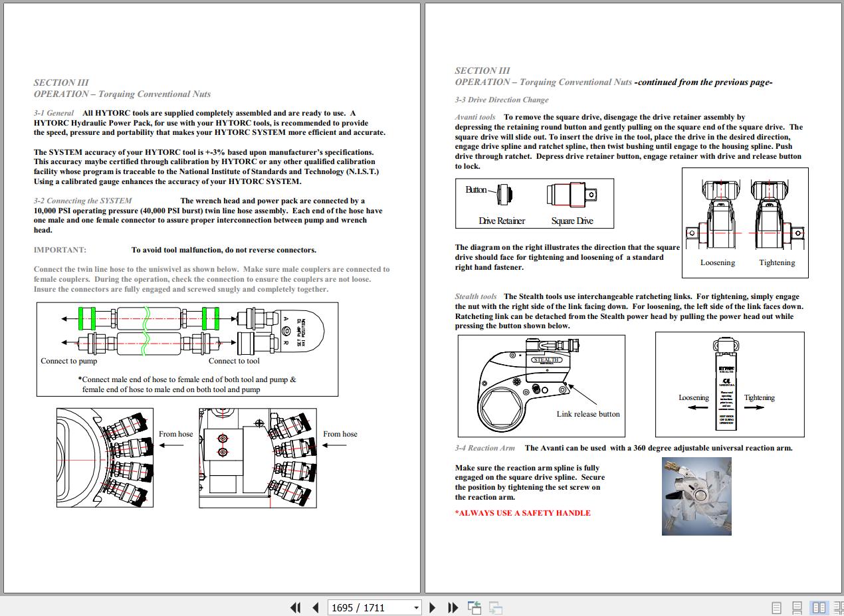Click the 'Link release button' caption
The height and width of the screenshot is (616, 844).
[x=588, y=414]
